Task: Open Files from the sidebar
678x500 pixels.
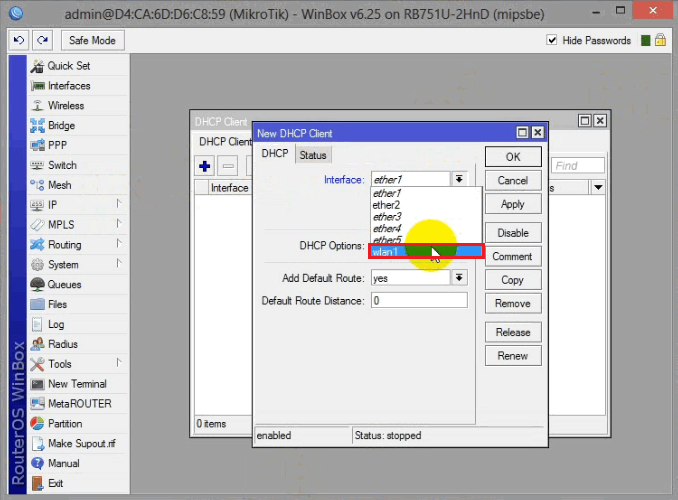Action: 79,304
